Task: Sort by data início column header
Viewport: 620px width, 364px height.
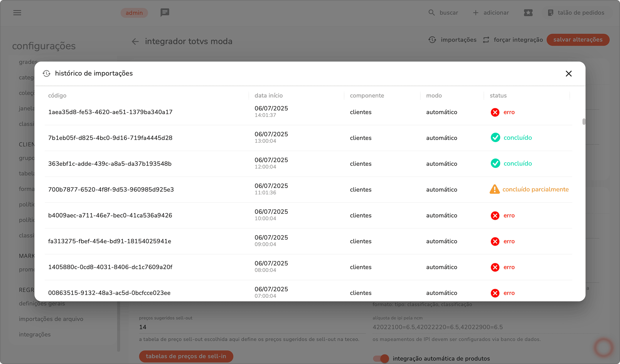Action: [269, 95]
